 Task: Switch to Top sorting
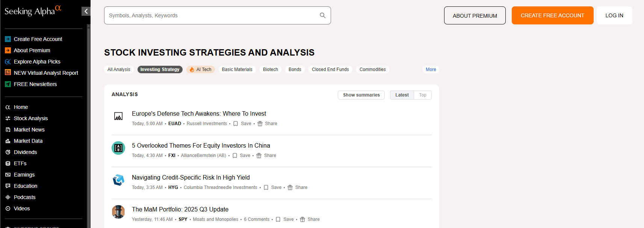(423, 95)
